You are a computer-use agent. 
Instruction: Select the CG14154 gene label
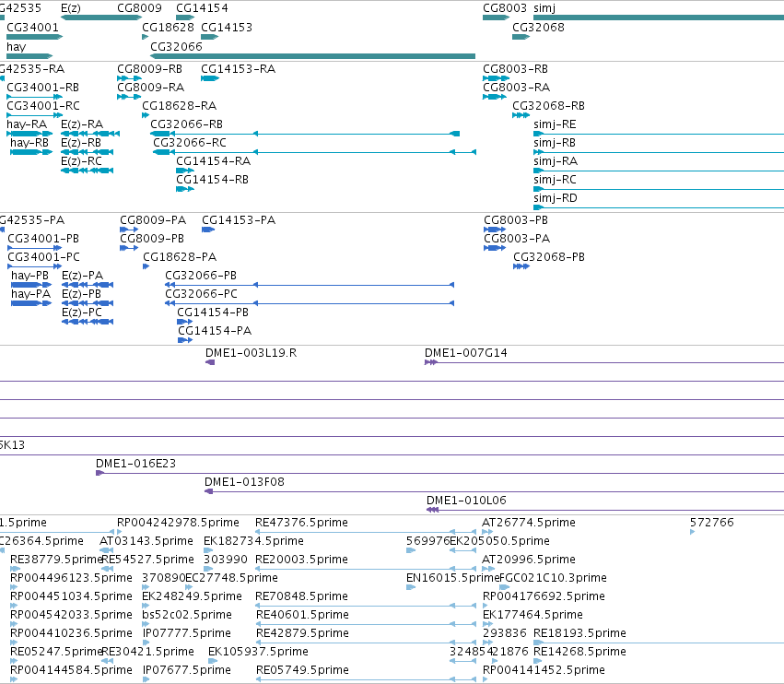pos(202,8)
